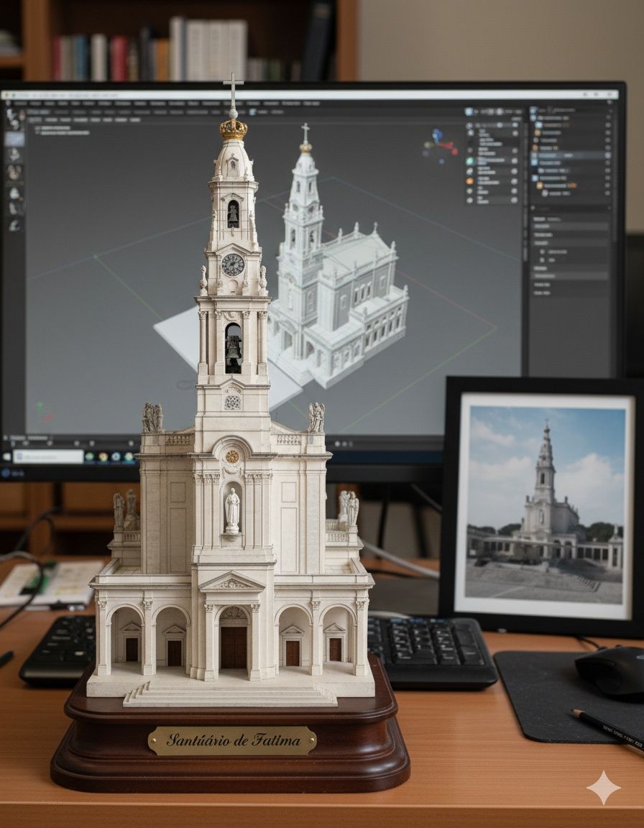Click the blue Z axis on navigation gizmo
Image resolution: width=644 pixels, height=828 pixels.
pyautogui.click(x=436, y=134)
